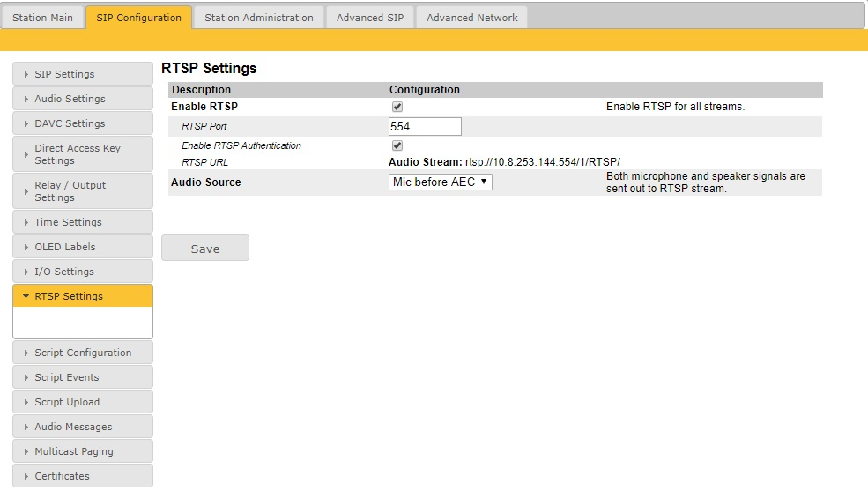868x491 pixels.
Task: Collapse the RTSP Settings section
Action: pyautogui.click(x=83, y=296)
